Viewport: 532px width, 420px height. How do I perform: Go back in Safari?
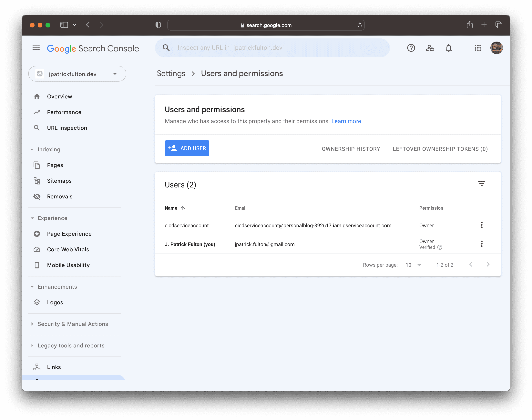(88, 25)
